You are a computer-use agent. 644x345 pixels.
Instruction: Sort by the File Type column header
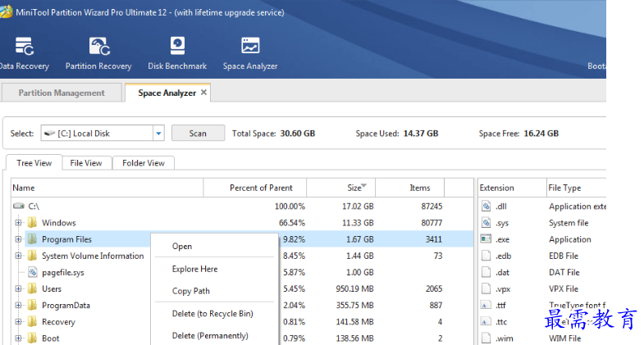tap(576, 188)
